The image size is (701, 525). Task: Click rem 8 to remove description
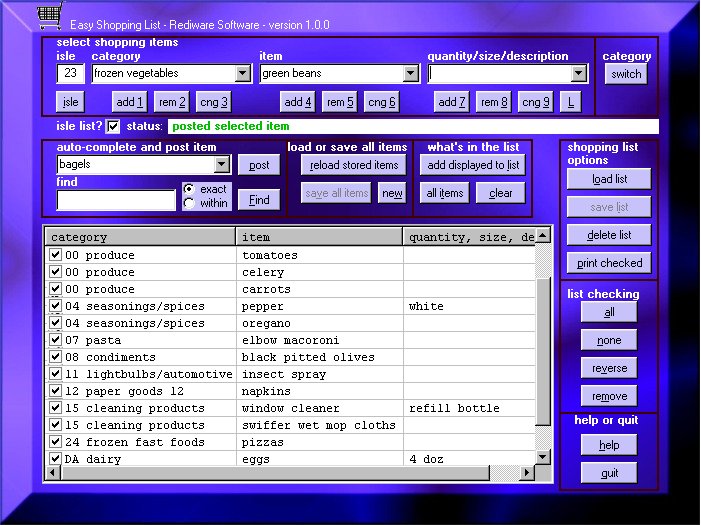[494, 102]
